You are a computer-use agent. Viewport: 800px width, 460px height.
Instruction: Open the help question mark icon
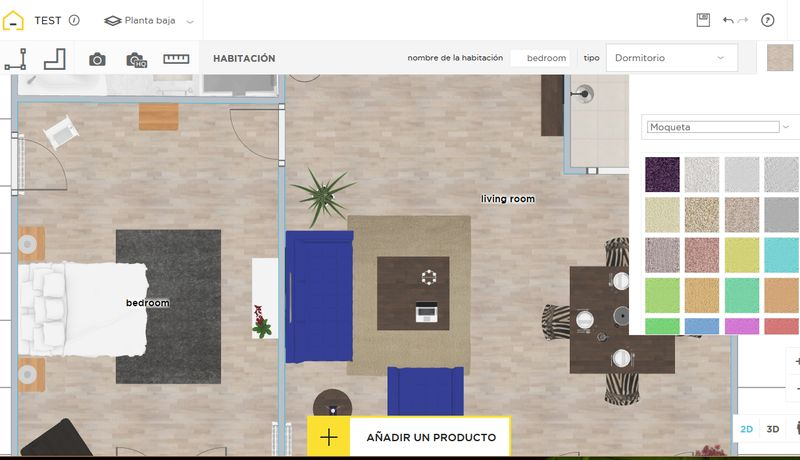[768, 20]
